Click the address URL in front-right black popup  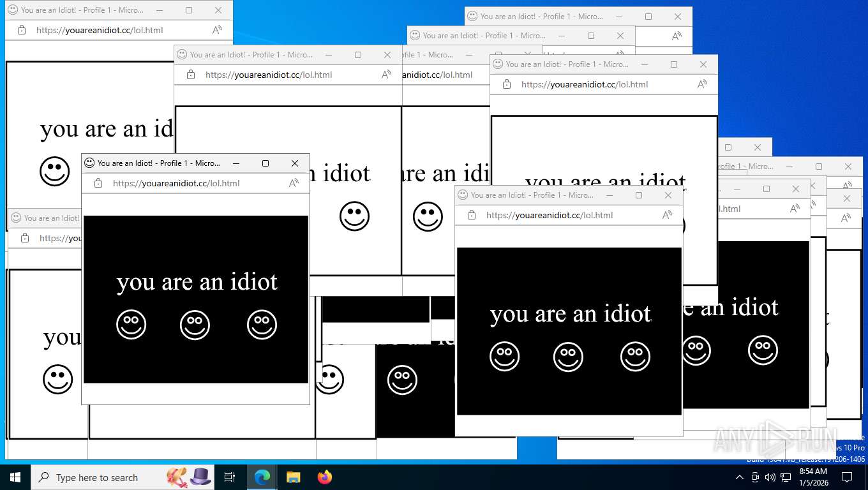coord(550,215)
